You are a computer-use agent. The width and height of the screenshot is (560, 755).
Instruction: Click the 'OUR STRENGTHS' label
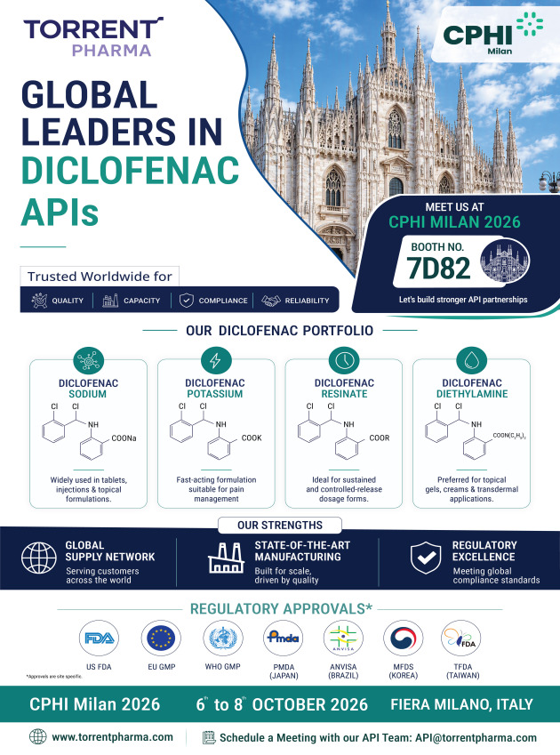click(280, 526)
